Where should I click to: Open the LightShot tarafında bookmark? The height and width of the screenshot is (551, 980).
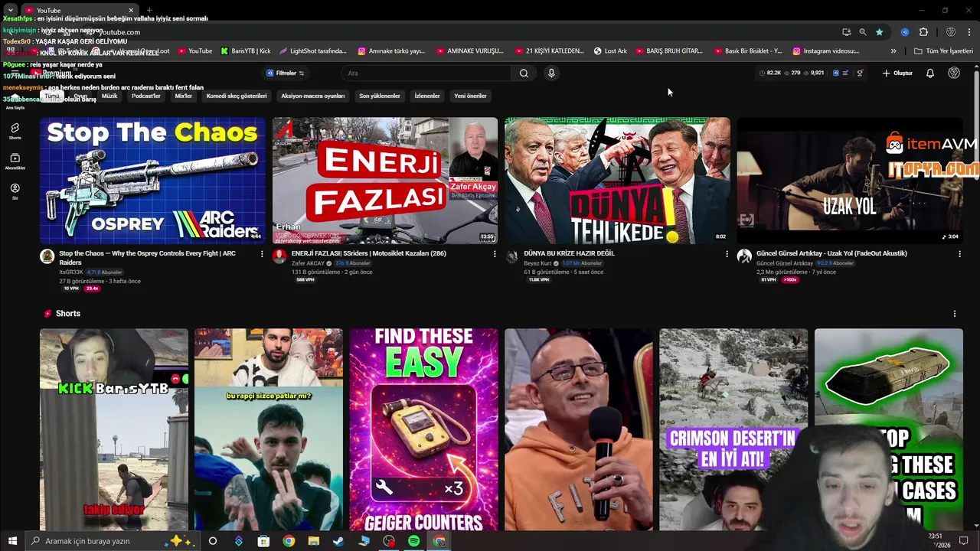313,51
